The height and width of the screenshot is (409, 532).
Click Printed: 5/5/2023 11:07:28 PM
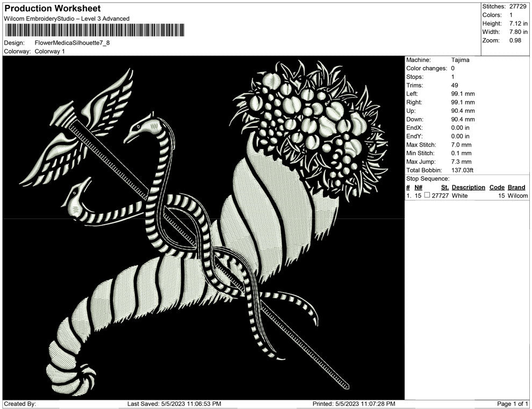[x=354, y=404]
